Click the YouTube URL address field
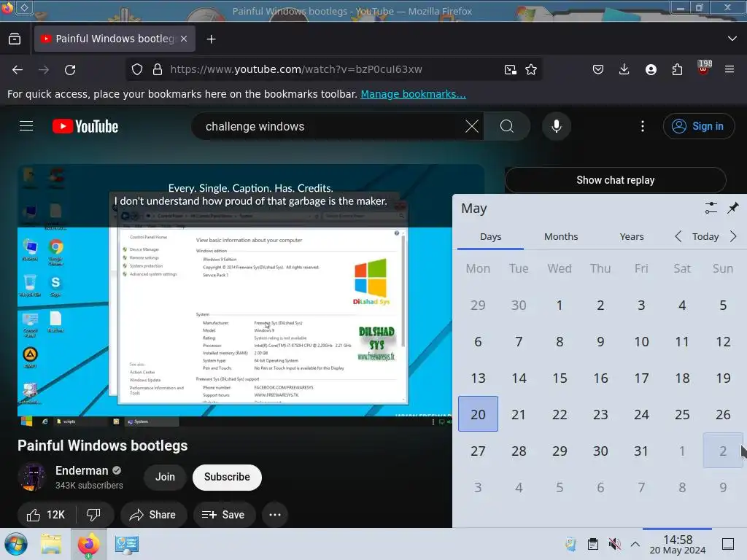The height and width of the screenshot is (560, 747). (333, 69)
